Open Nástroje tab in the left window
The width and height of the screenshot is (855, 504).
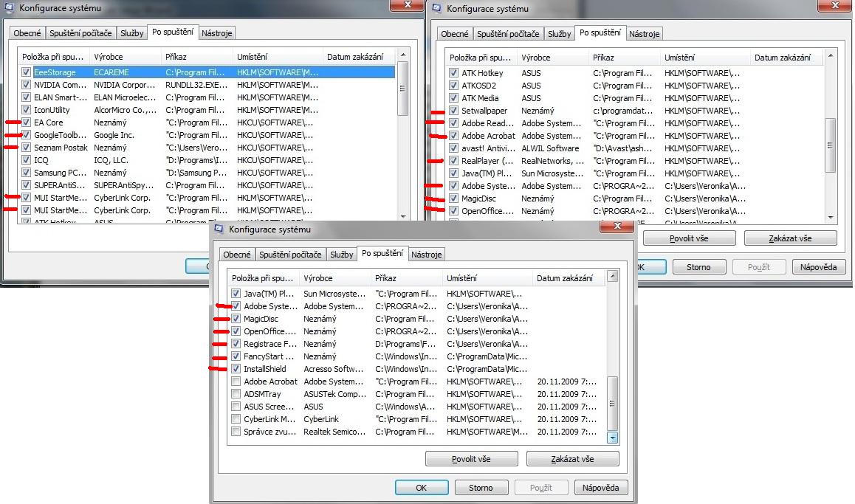click(216, 32)
